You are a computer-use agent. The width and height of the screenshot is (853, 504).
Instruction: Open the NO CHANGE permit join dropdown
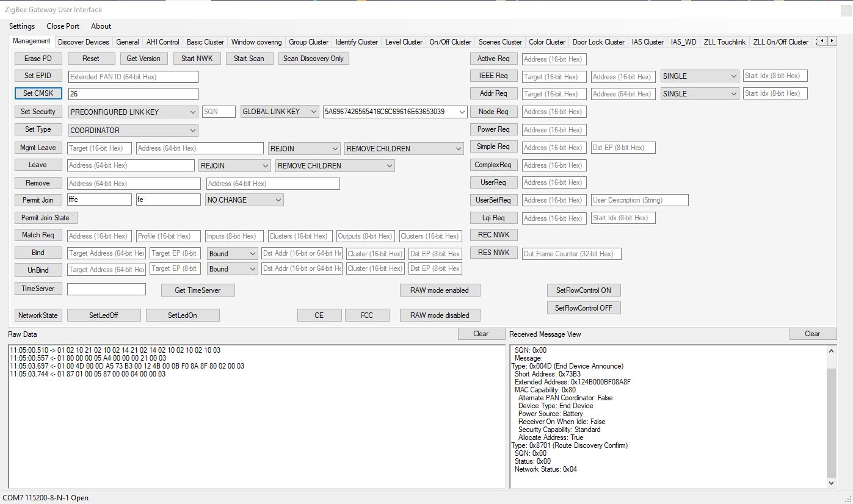244,200
